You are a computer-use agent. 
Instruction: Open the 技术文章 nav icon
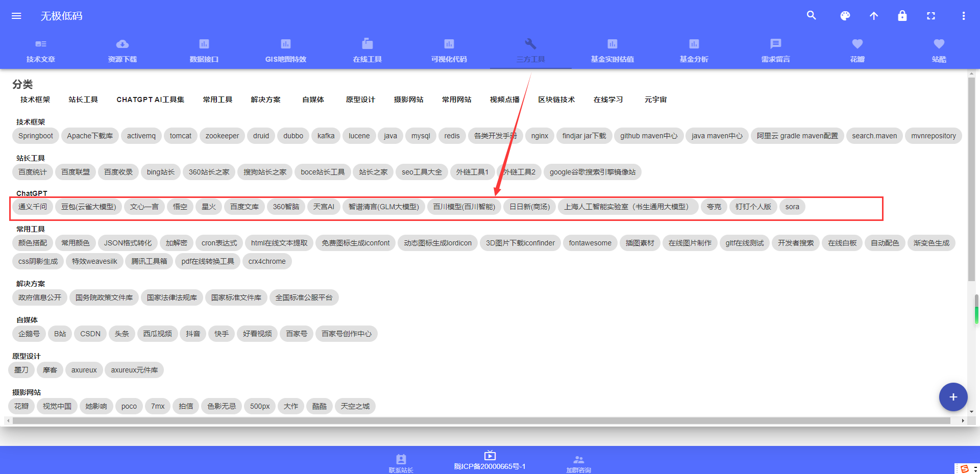[x=41, y=44]
